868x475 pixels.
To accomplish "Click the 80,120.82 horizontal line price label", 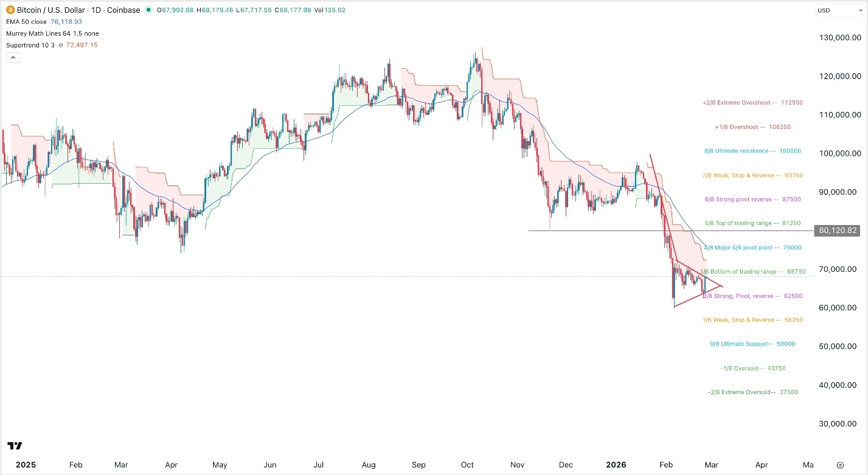I will pyautogui.click(x=838, y=231).
